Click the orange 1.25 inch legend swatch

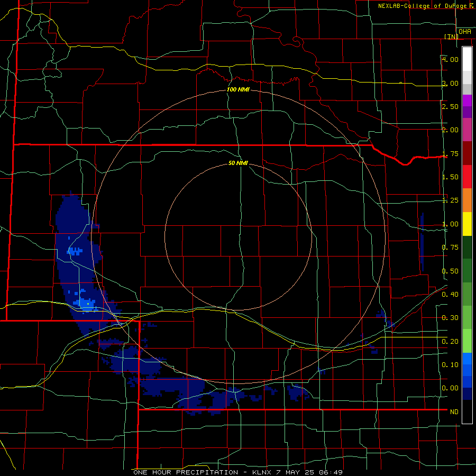(467, 200)
